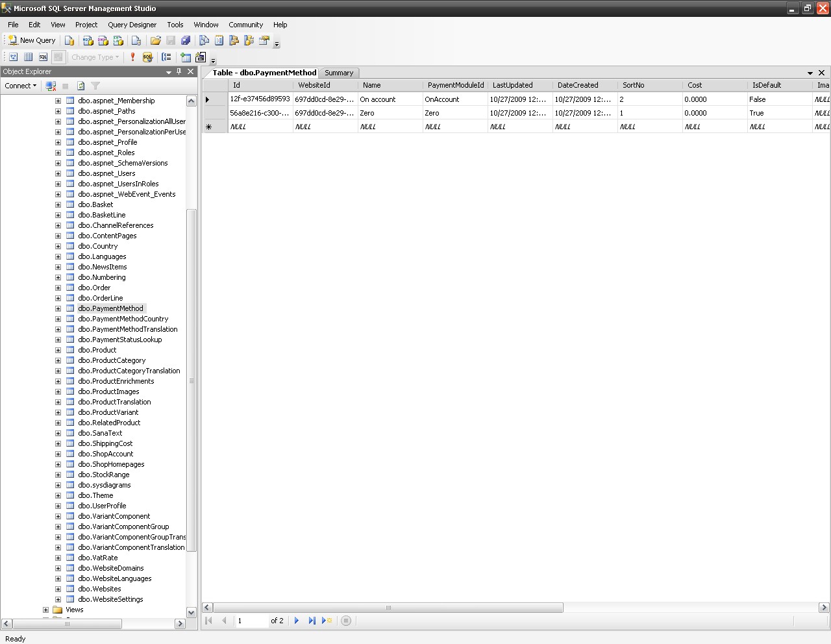Click the Object Explorer horizontal scrollbar thumb
Screen dimensions: 831x644
point(67,623)
